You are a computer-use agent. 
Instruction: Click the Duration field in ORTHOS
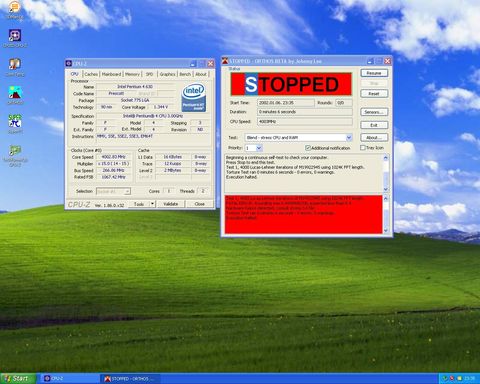pos(305,112)
